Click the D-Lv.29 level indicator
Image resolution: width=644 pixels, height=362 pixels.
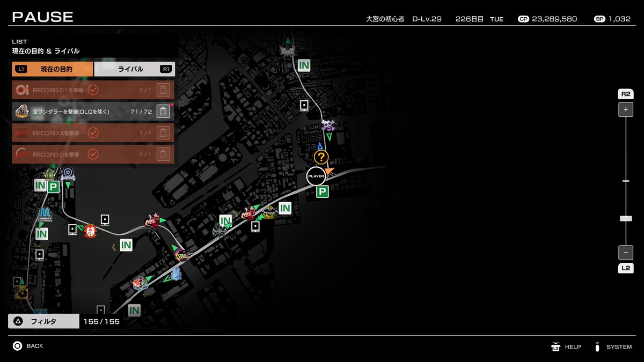point(427,19)
